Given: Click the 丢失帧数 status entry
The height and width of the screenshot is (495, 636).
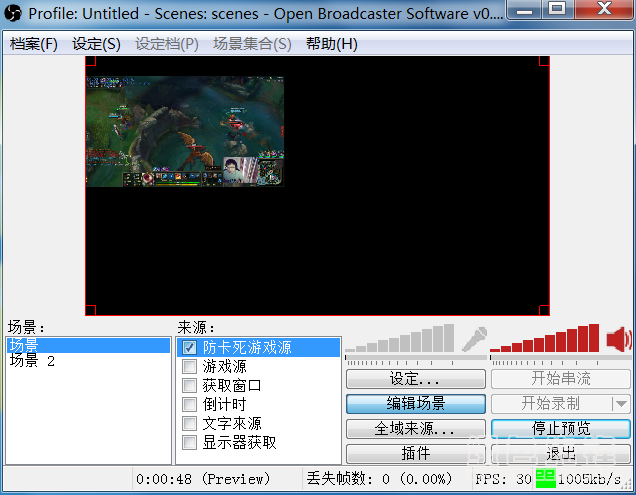Looking at the screenshot, I should point(379,479).
